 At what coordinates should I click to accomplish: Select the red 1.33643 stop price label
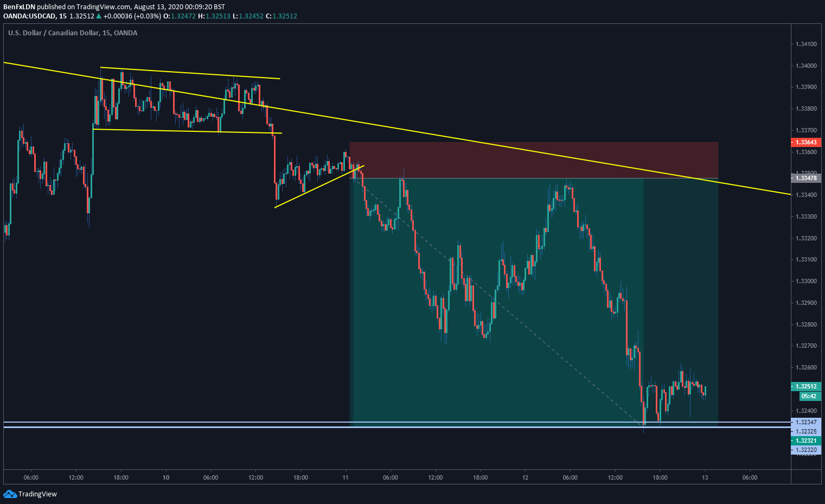click(x=807, y=142)
